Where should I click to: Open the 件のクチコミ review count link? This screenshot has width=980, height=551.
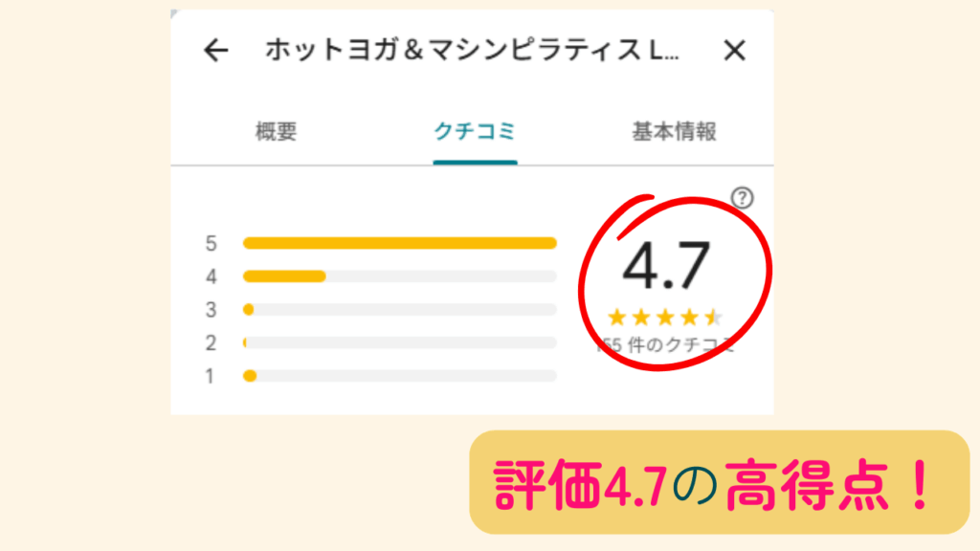665,345
